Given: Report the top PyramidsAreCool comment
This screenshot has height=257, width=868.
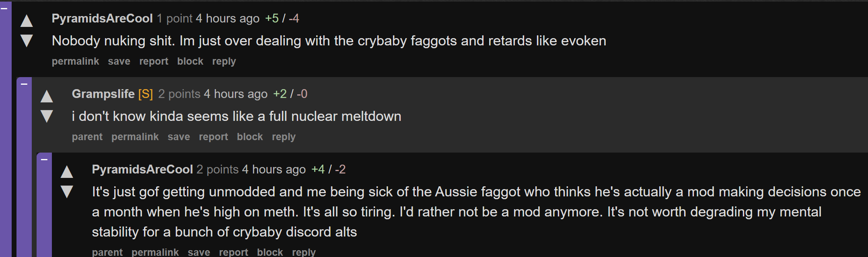Looking at the screenshot, I should click(x=154, y=61).
